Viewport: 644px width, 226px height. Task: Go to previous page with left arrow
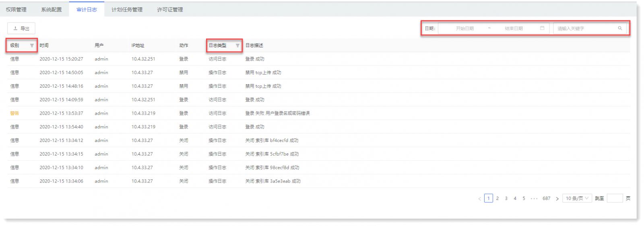479,199
